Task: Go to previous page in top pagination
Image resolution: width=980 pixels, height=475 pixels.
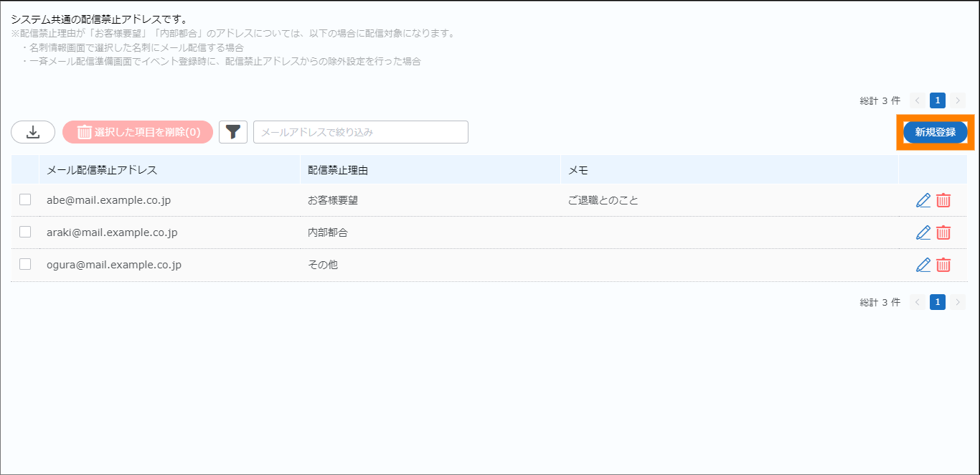Action: pyautogui.click(x=917, y=100)
